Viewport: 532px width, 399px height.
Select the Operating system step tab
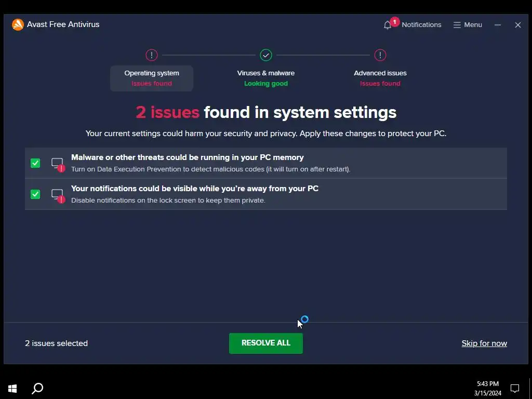click(152, 78)
